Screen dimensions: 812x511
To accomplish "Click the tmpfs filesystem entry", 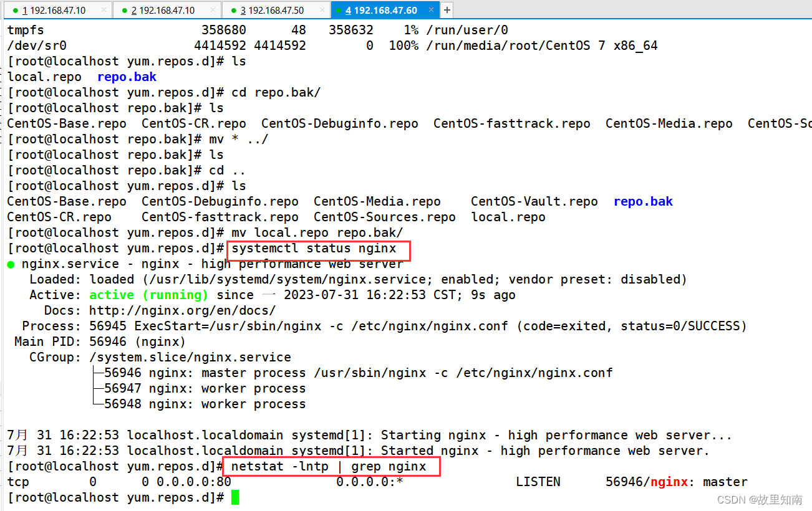I will [26, 30].
